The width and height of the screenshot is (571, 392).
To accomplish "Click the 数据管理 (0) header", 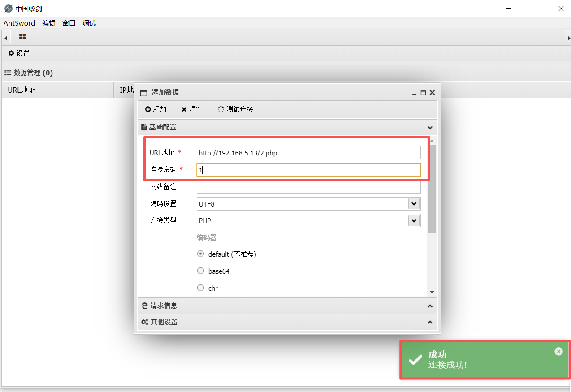I will (29, 73).
